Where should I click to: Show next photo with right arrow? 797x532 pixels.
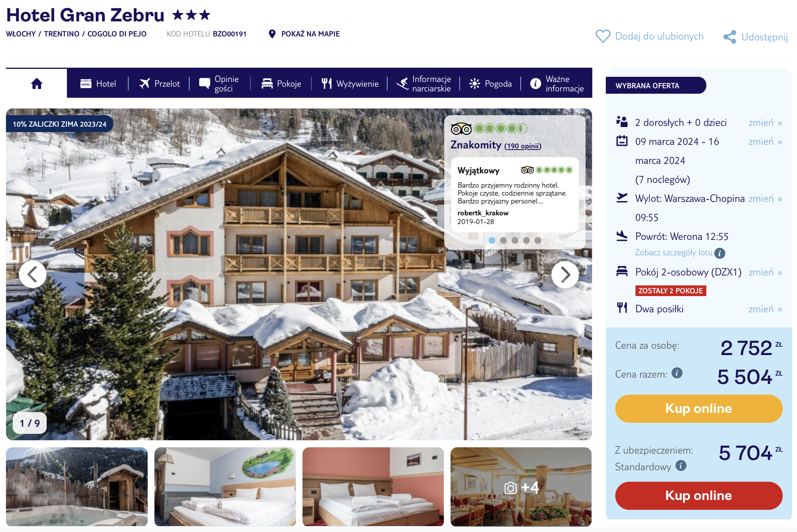[x=565, y=274]
